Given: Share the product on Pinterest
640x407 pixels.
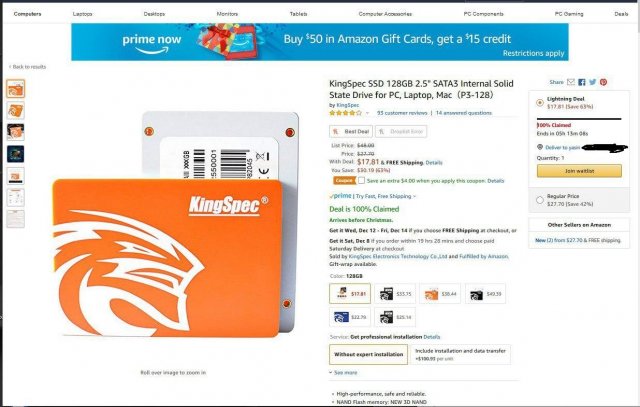Looking at the screenshot, I should tap(603, 82).
